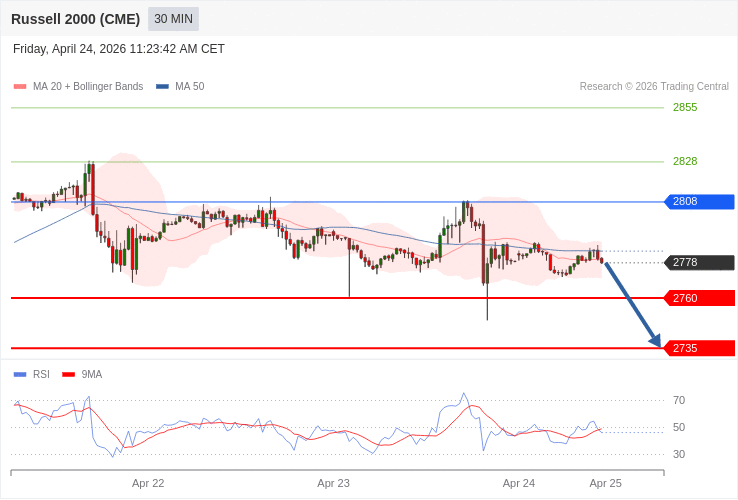
Task: Select the red 2760 price tag
Action: coord(699,298)
